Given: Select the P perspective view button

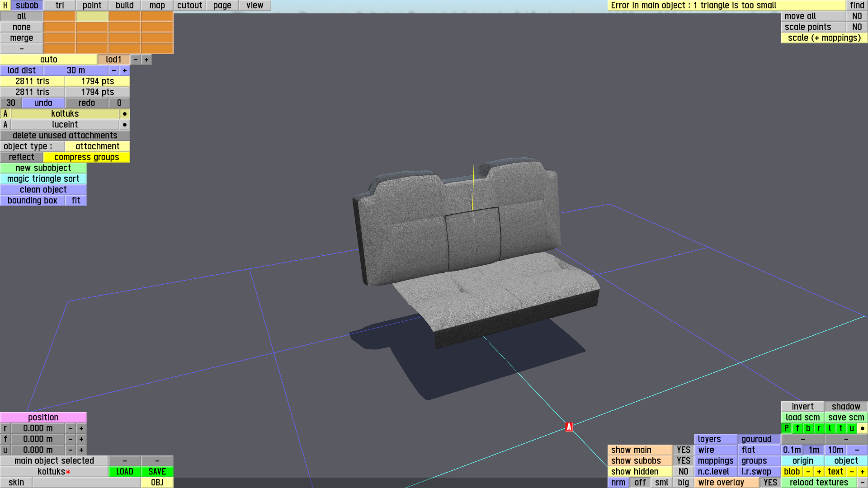Looking at the screenshot, I should coord(786,428).
